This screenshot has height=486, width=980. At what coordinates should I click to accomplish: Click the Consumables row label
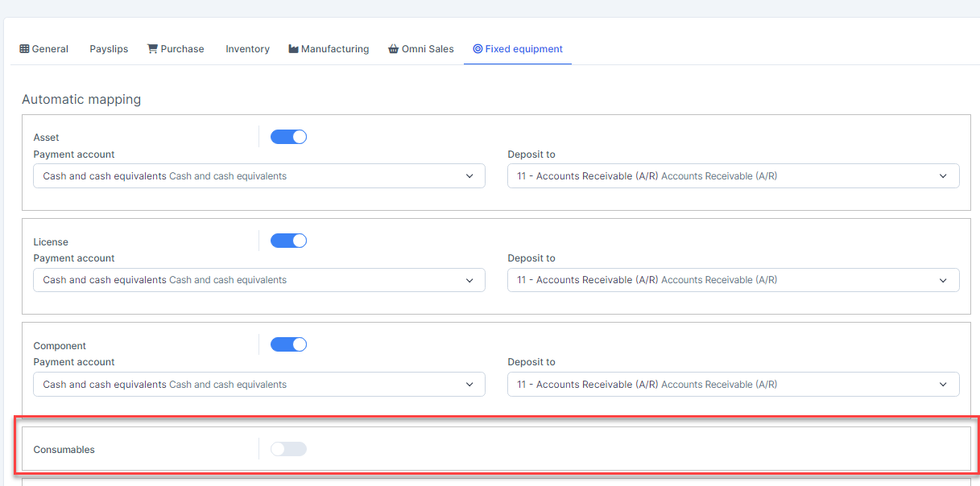(x=64, y=450)
